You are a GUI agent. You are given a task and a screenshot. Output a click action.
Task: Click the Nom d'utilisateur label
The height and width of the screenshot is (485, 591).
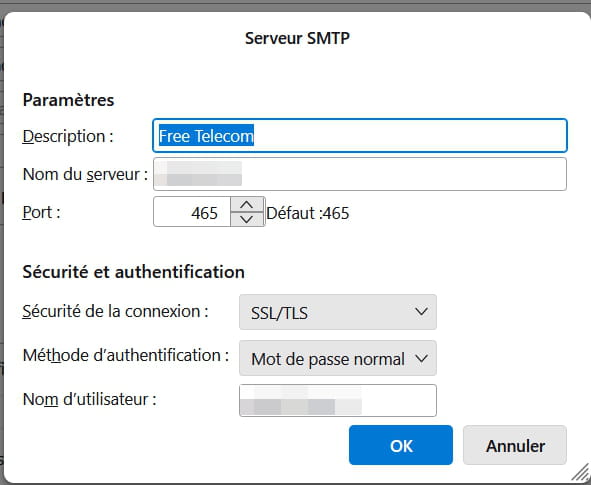pyautogui.click(x=89, y=399)
